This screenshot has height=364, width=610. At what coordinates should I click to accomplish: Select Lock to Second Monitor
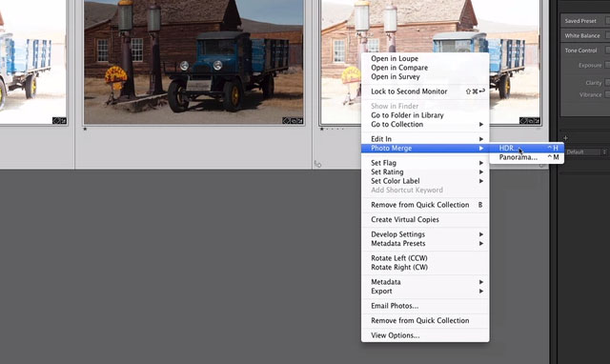(x=425, y=91)
